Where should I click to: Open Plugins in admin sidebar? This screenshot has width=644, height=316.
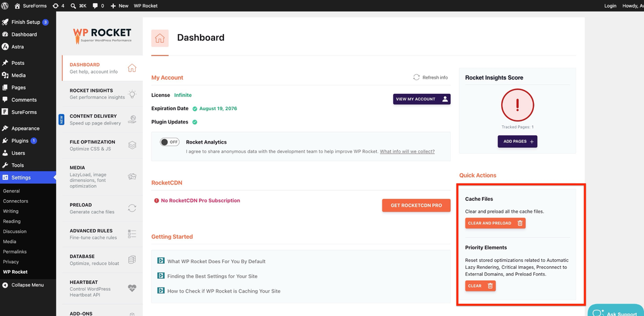[28, 140]
